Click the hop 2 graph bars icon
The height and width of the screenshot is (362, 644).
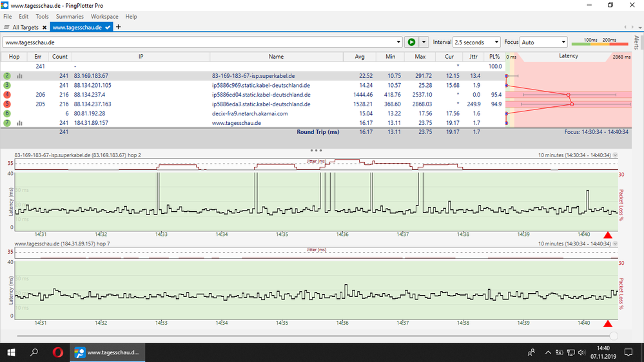tap(19, 76)
